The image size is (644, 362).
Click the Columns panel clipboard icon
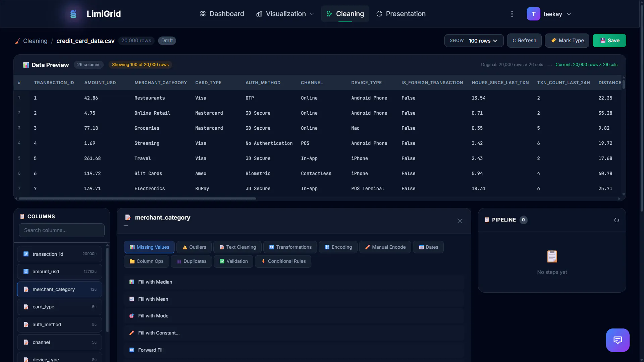pos(22,217)
